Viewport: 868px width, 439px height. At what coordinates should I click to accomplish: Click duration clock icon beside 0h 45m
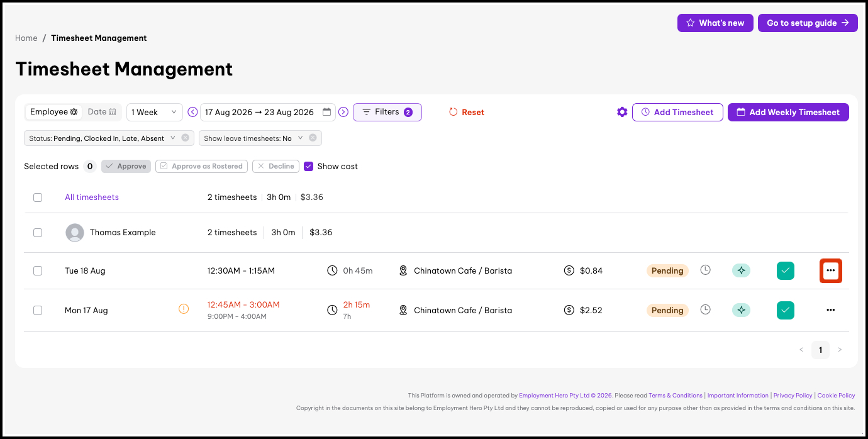333,270
